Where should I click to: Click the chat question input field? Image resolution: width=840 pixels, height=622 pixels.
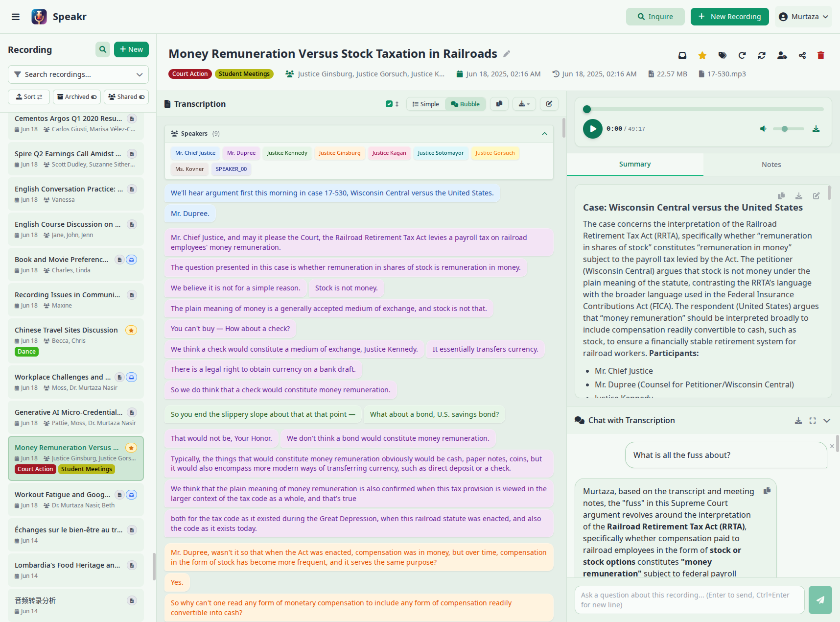pyautogui.click(x=688, y=599)
